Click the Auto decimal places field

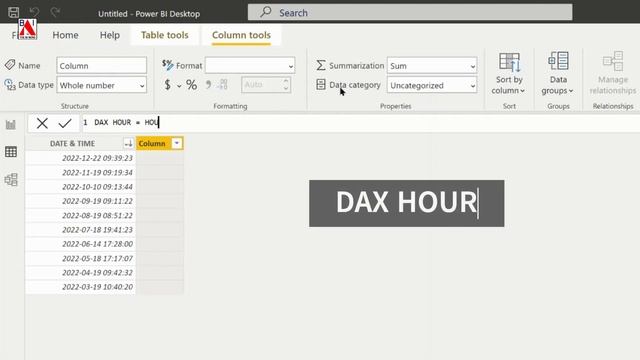[x=261, y=85]
